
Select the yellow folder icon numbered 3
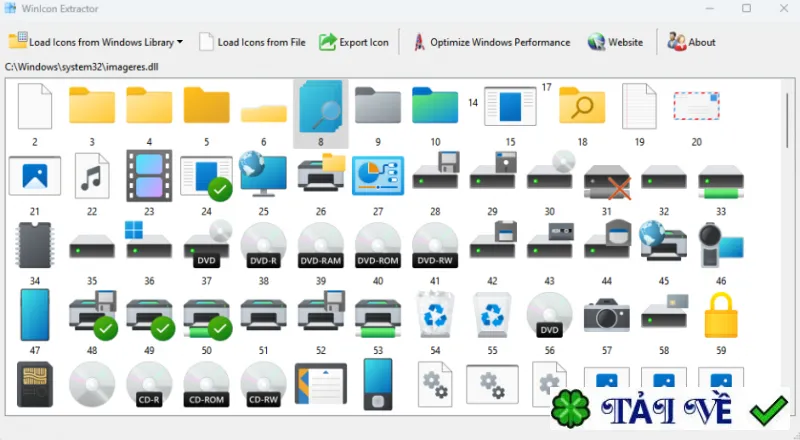click(x=92, y=105)
